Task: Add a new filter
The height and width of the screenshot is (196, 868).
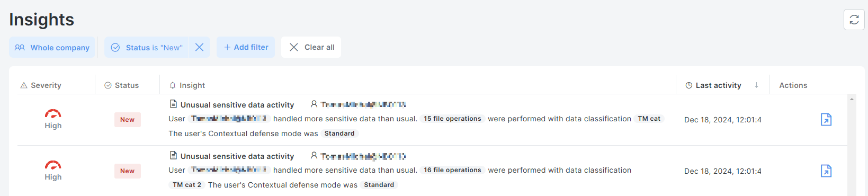Action: click(246, 47)
